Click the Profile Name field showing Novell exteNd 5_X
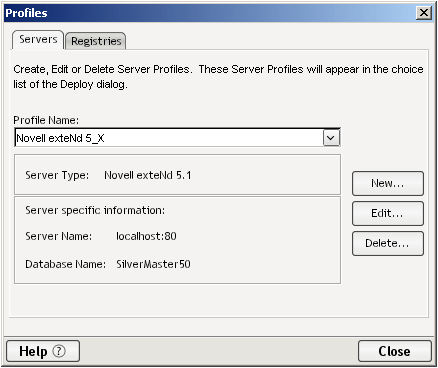 (177, 138)
